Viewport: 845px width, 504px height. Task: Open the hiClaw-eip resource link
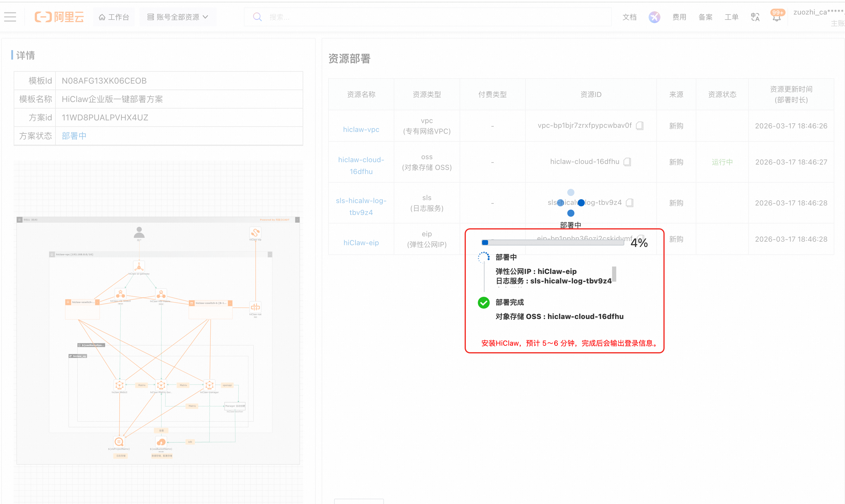(361, 243)
